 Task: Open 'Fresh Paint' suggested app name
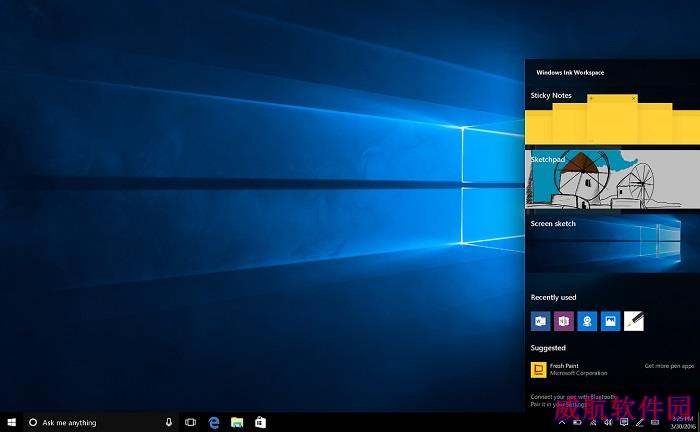click(564, 366)
